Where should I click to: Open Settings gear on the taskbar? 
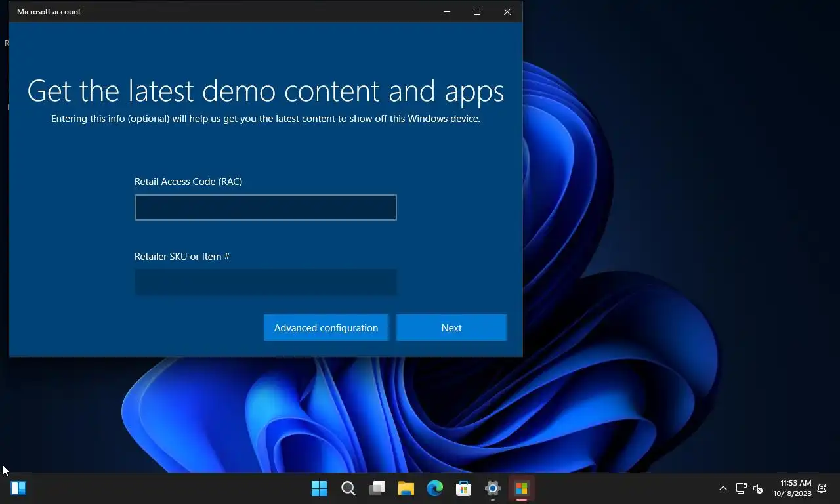[493, 488]
